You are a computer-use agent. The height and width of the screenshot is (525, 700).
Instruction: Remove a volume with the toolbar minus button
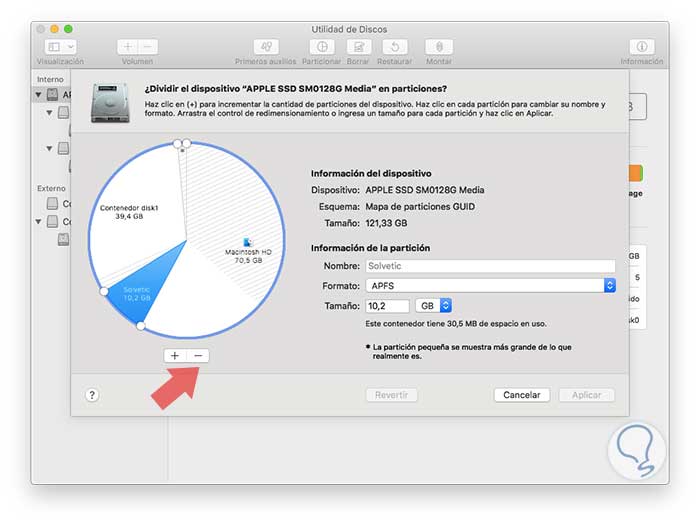(x=148, y=47)
